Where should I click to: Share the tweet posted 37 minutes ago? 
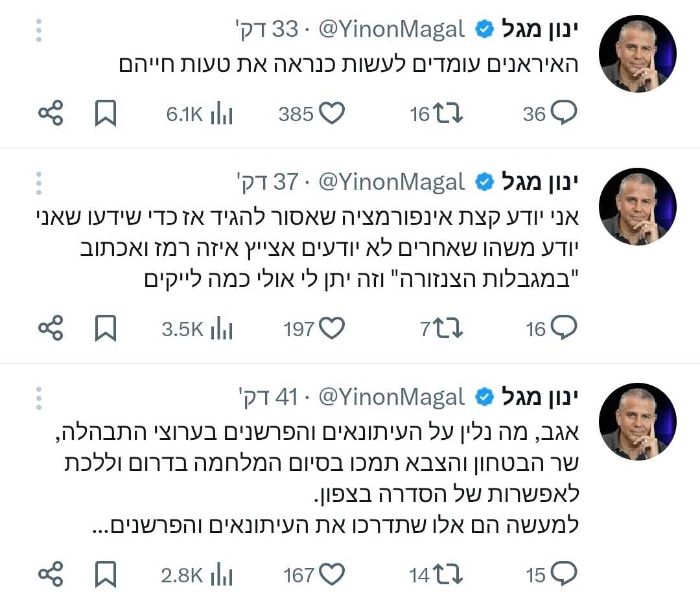[51, 330]
